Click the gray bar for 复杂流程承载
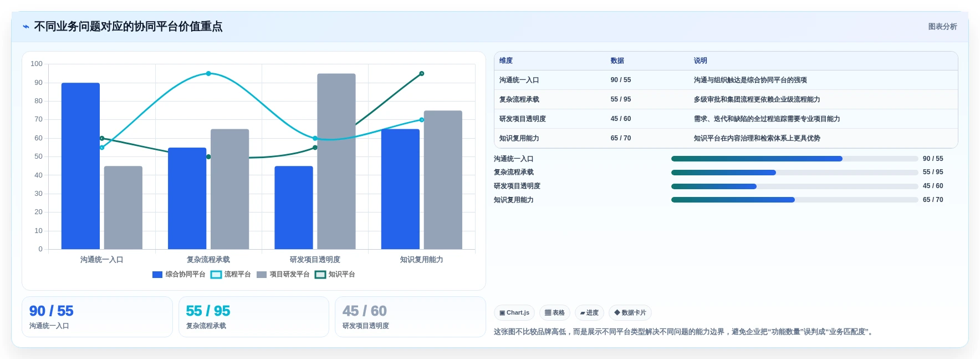980x359 pixels. 229,189
